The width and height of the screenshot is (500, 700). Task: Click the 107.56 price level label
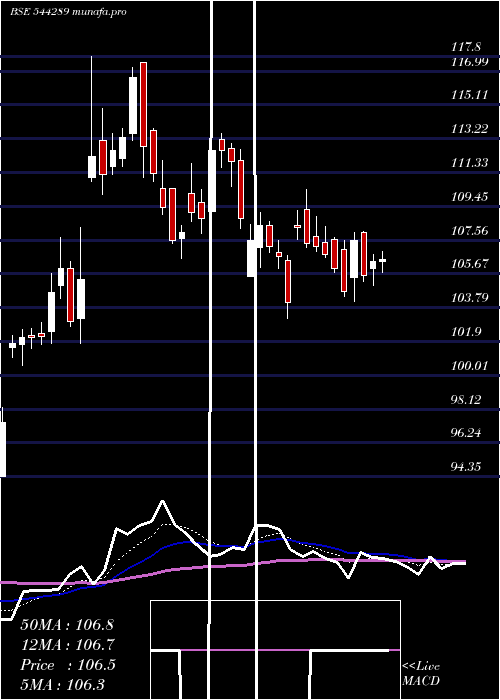point(470,230)
